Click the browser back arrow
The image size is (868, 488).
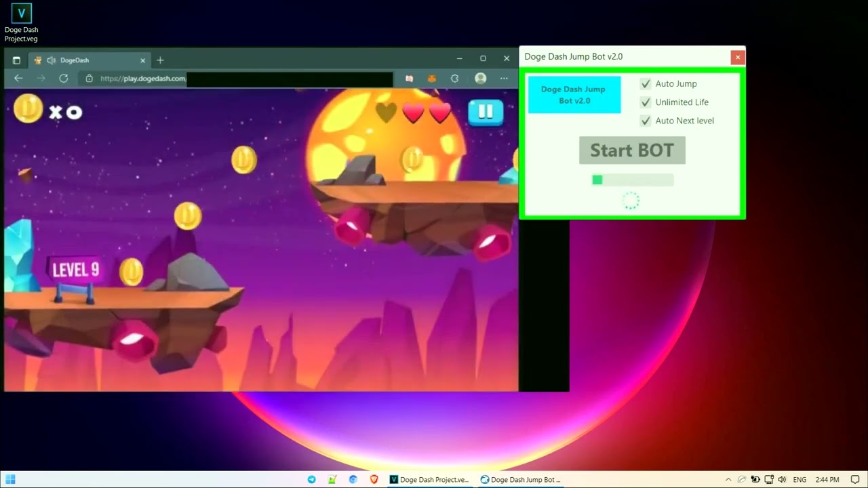tap(18, 79)
